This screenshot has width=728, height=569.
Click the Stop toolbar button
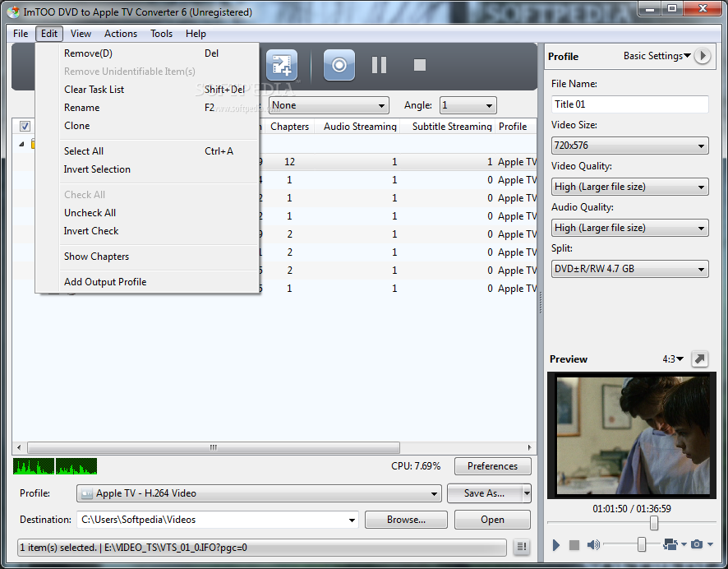click(x=420, y=65)
